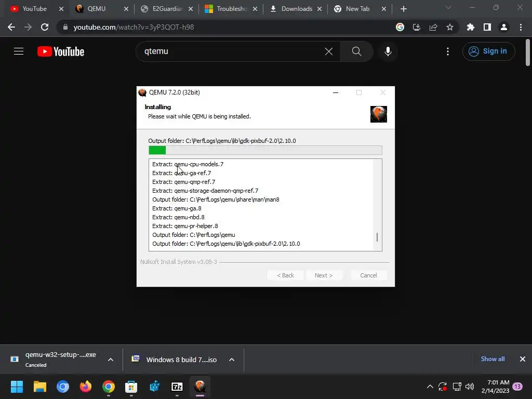Go to YouTube home via logo

coord(61,51)
